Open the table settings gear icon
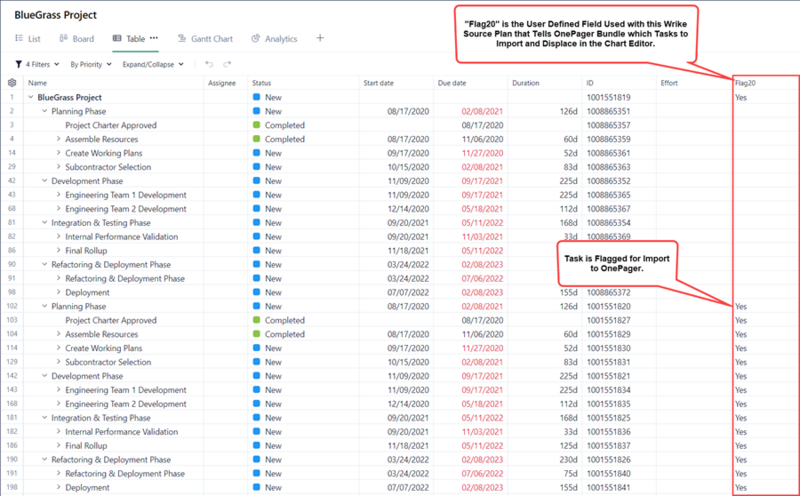The image size is (800, 496). pyautogui.click(x=12, y=83)
